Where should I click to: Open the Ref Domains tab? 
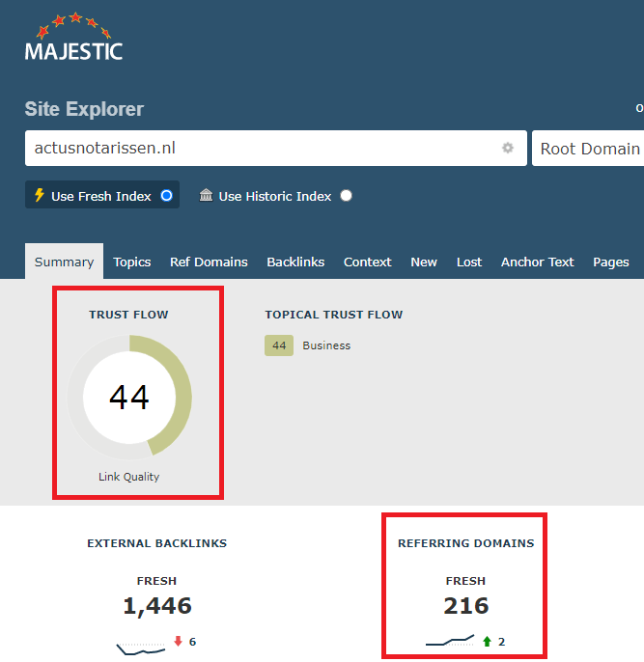pos(209,262)
